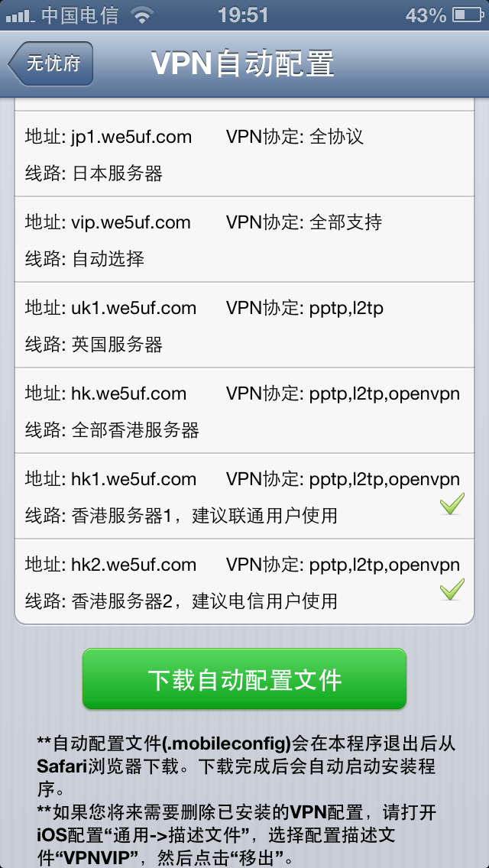Tap the VPN自动配置 page title
This screenshot has width=489, height=868.
(x=242, y=63)
